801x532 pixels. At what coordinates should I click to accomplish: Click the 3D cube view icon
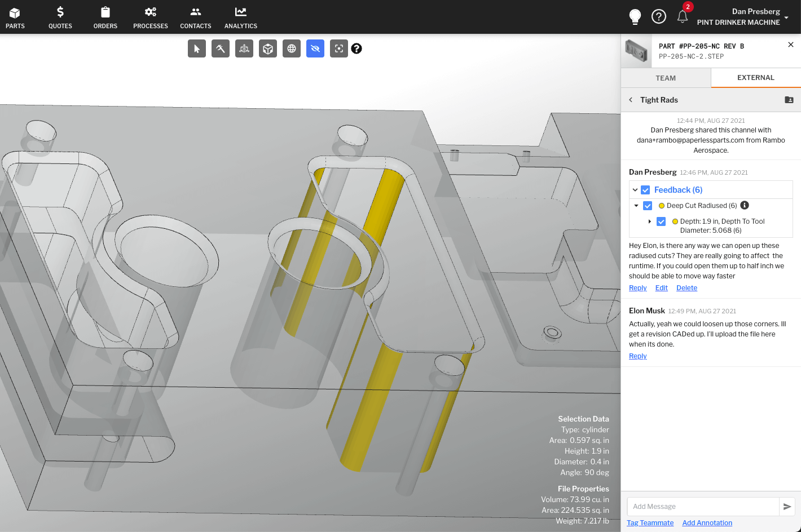point(267,48)
